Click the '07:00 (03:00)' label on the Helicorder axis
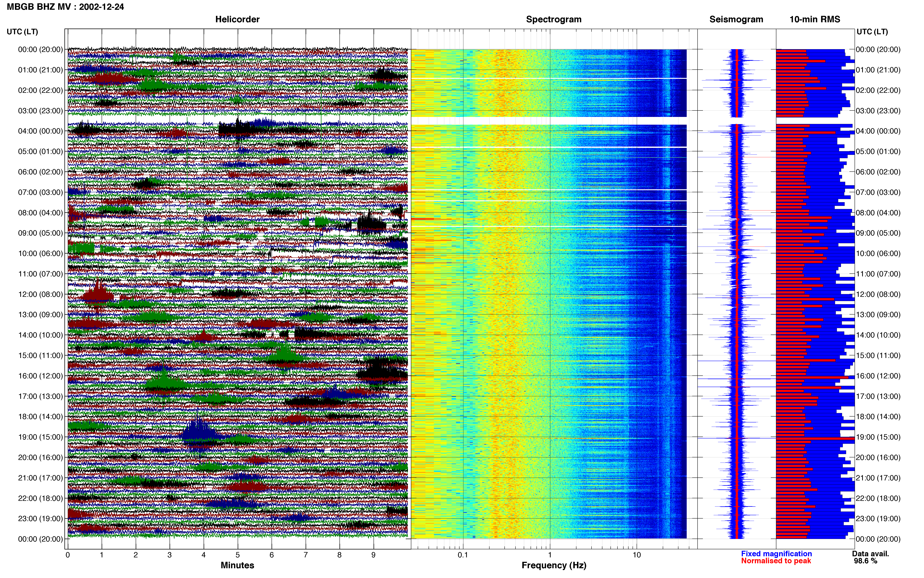 [41, 192]
